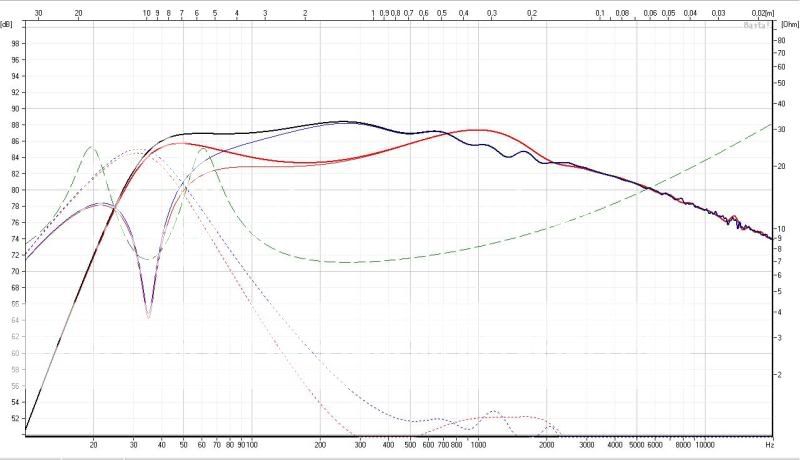Click the 30 label on top wavelength axis
Screen dimensions: 800x460
click(38, 14)
